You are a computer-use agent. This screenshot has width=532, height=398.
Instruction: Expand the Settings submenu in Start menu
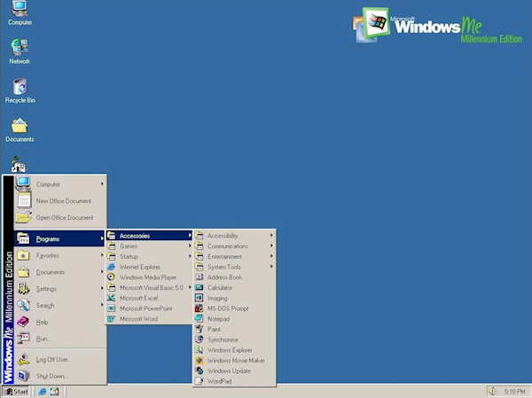47,288
